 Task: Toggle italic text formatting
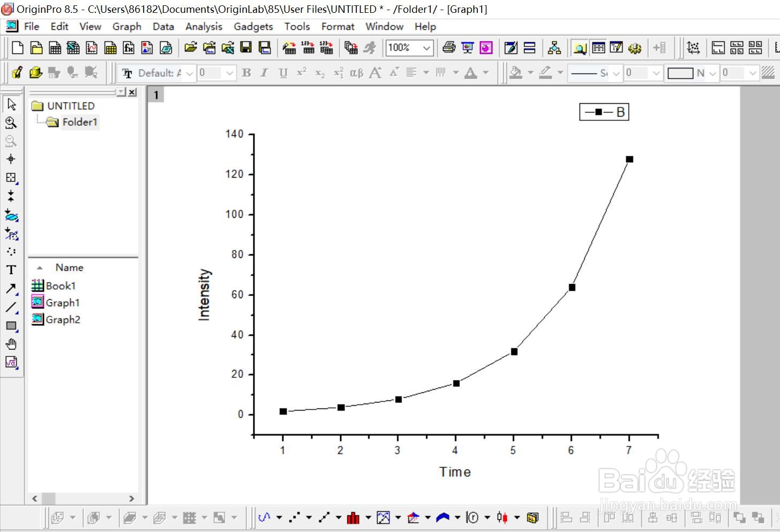pyautogui.click(x=264, y=73)
